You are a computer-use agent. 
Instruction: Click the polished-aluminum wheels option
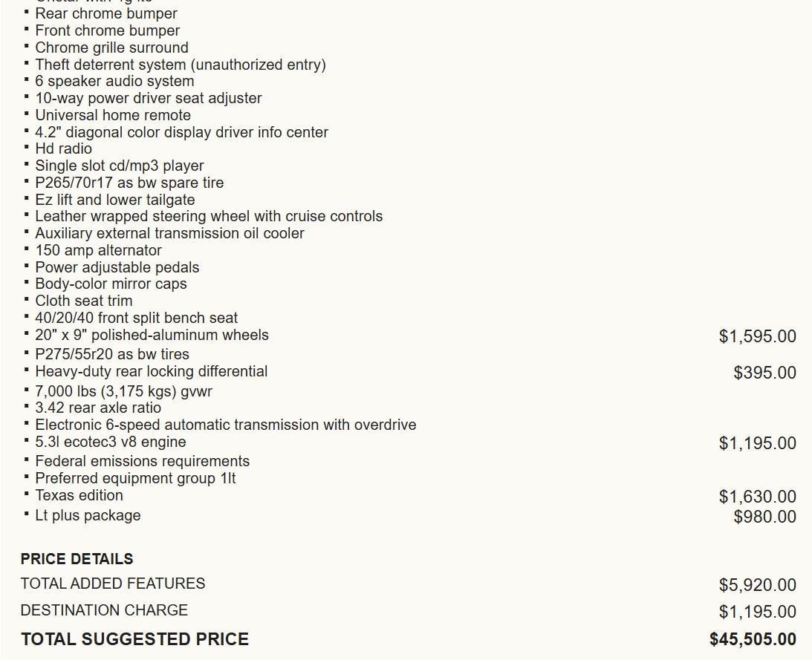click(x=152, y=335)
